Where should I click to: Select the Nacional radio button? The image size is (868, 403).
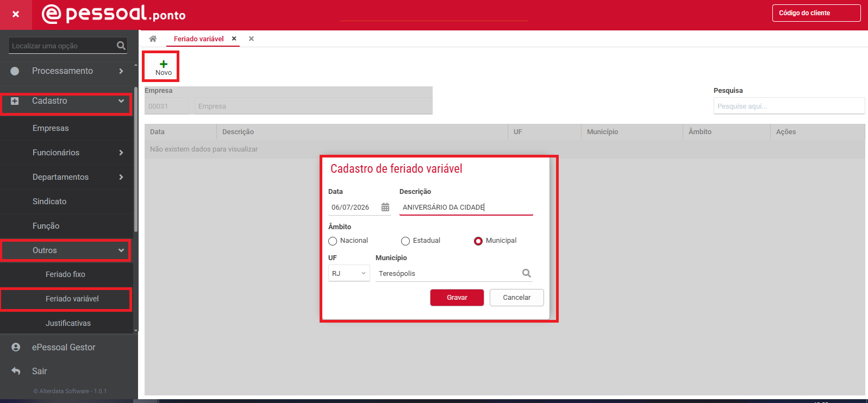tap(333, 241)
